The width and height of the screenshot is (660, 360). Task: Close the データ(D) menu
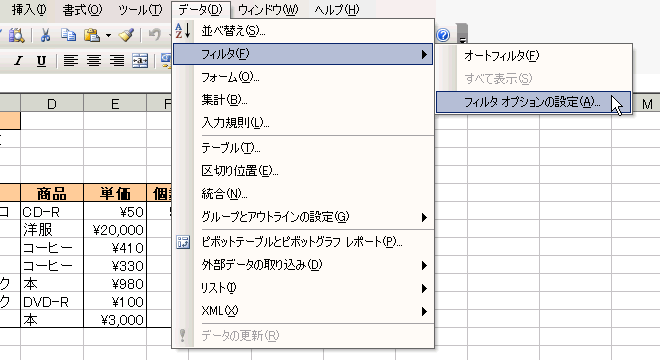[200, 9]
